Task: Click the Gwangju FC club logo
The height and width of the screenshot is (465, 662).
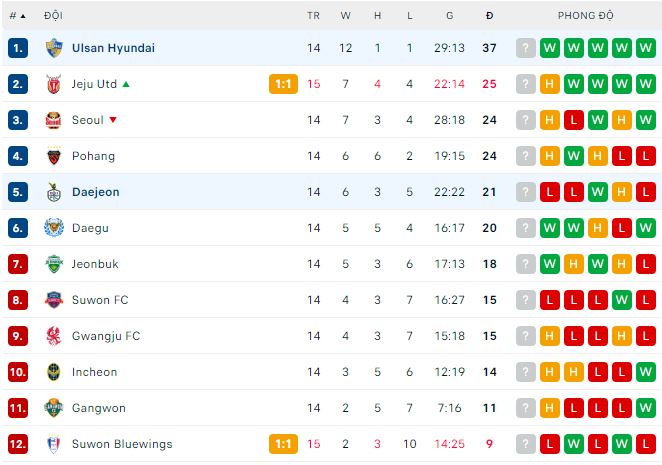Action: click(x=54, y=336)
